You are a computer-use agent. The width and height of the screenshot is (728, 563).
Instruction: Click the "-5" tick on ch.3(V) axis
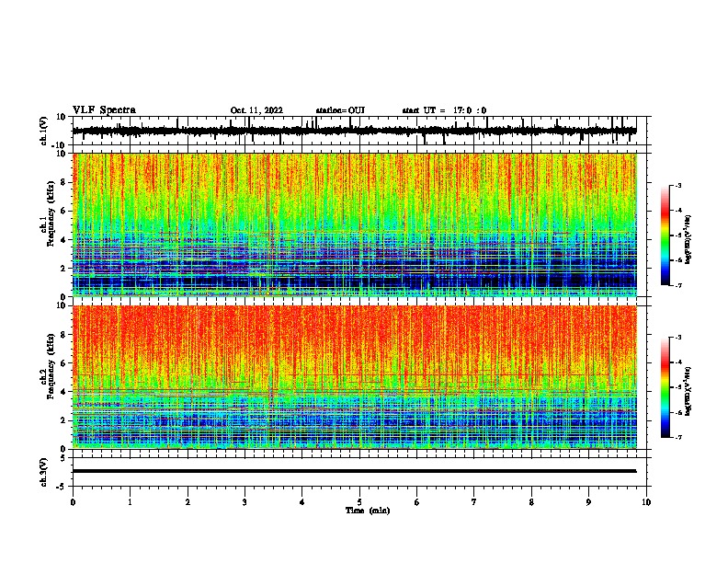click(x=62, y=487)
